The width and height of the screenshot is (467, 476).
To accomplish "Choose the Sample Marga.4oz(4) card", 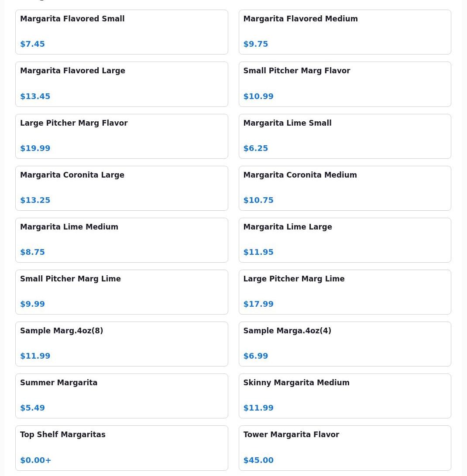I will [345, 344].
